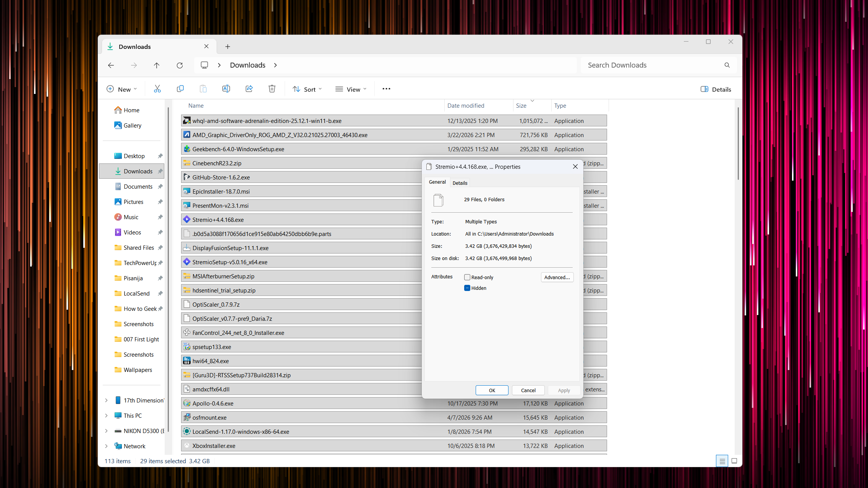Click Stremio+4.4.168.exe file icon

[186, 220]
